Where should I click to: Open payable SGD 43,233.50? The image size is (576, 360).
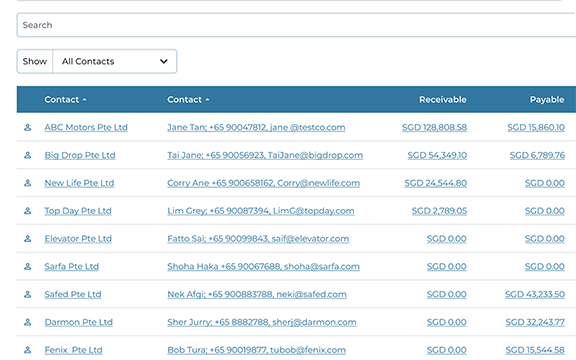pyautogui.click(x=535, y=294)
